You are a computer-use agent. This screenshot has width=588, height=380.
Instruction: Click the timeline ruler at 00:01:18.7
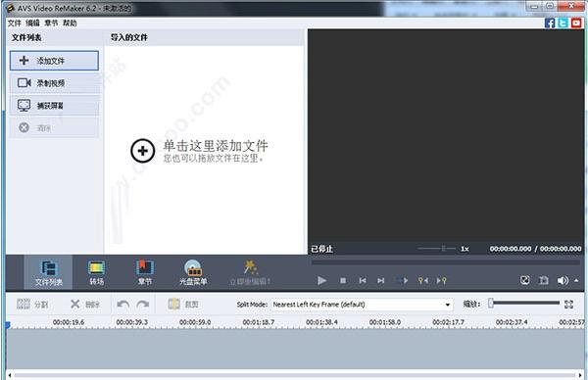pos(259,322)
